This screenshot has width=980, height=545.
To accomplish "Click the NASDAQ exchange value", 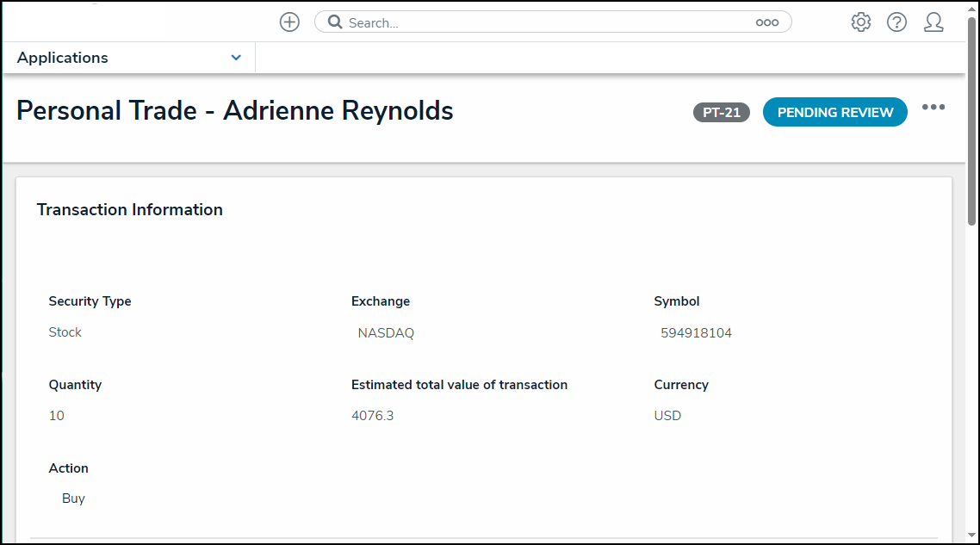I will pyautogui.click(x=386, y=332).
